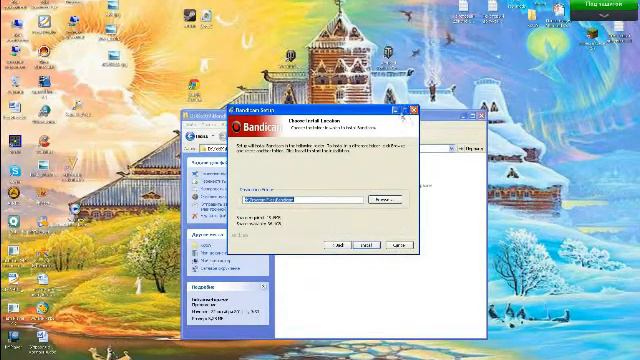Open the yellow folder icon on the desktop
The image size is (640, 360).
pyautogui.click(x=532, y=16)
